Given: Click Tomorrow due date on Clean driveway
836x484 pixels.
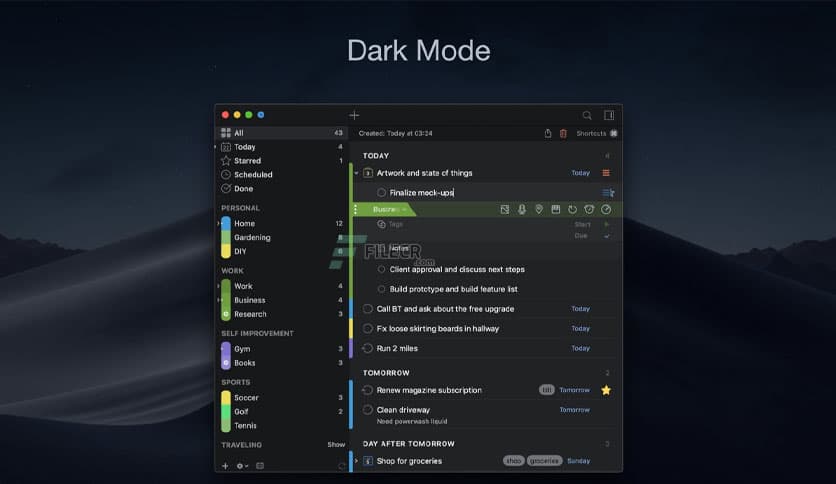Looking at the screenshot, I should tap(574, 410).
